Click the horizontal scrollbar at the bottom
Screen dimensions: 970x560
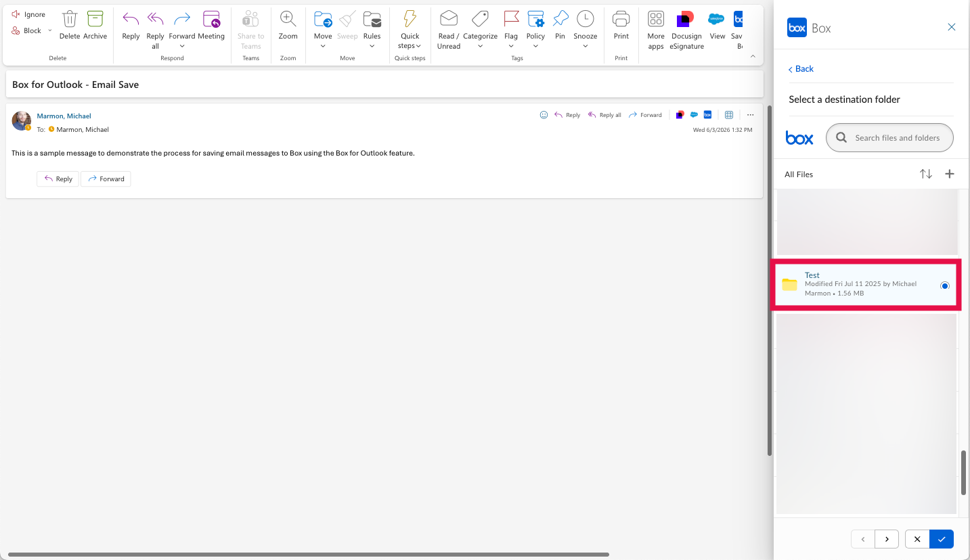pos(308,555)
